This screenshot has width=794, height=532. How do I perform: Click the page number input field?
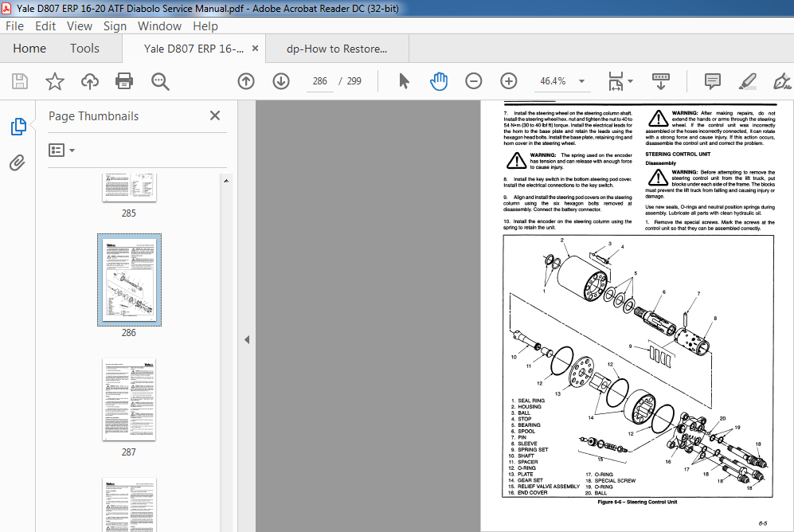[x=319, y=81]
